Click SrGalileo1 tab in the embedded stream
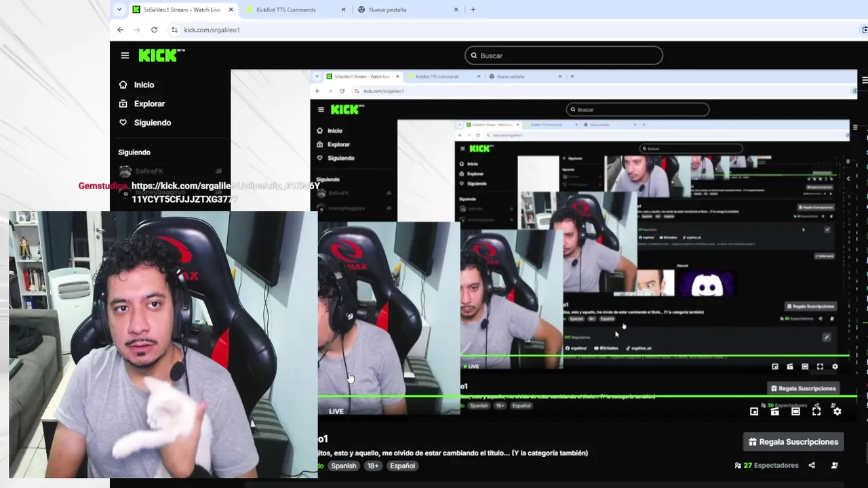 [362, 77]
